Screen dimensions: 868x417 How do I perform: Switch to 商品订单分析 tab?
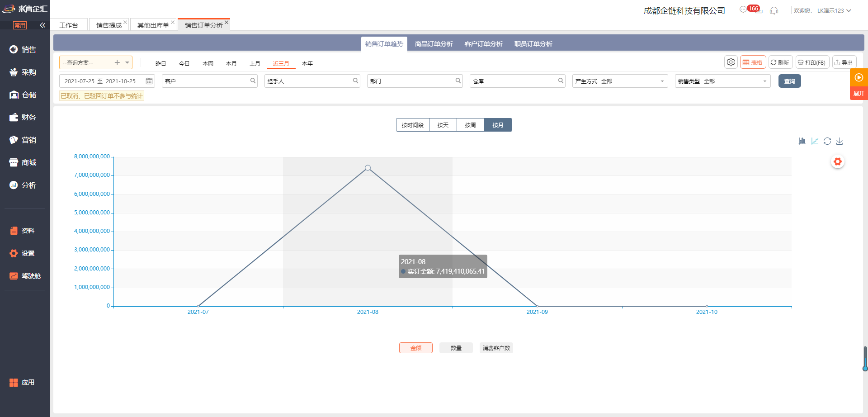[434, 44]
